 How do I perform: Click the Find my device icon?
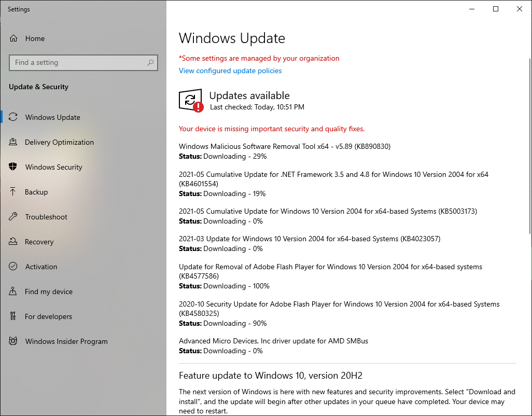coord(13,292)
